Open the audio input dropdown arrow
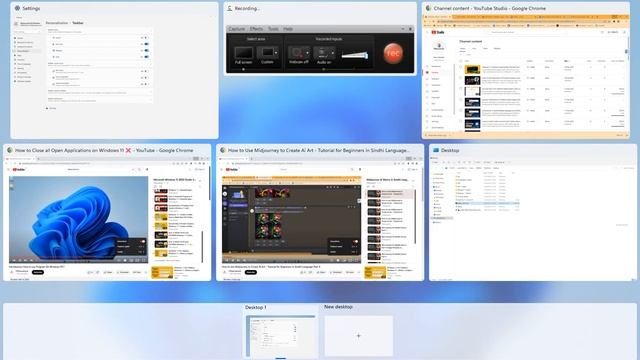640x360 pixels. click(x=333, y=53)
